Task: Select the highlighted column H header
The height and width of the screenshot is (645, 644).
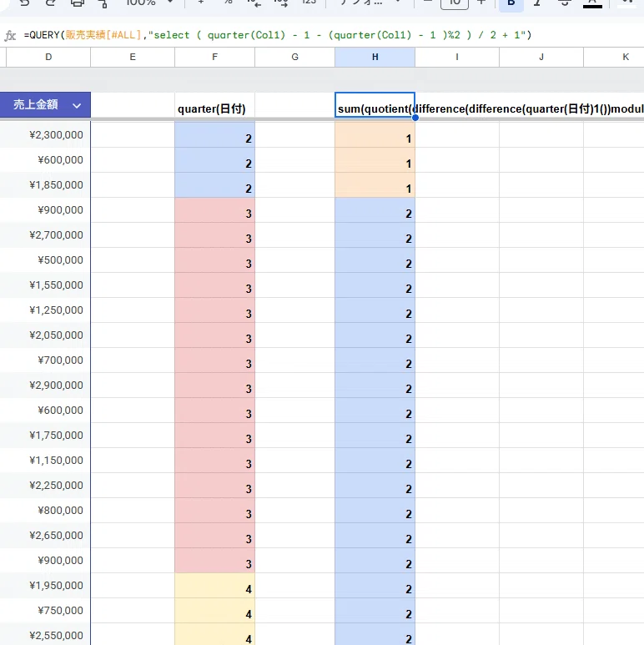Action: tap(375, 58)
